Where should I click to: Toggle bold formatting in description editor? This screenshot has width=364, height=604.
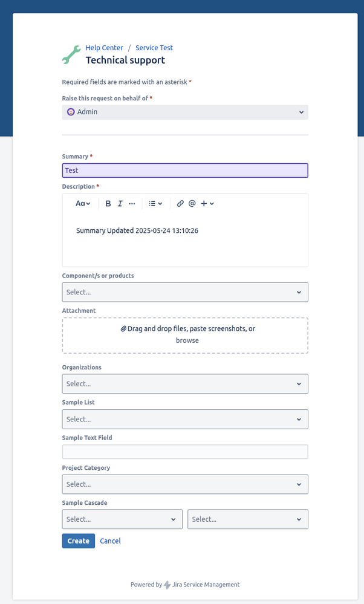[x=108, y=203]
